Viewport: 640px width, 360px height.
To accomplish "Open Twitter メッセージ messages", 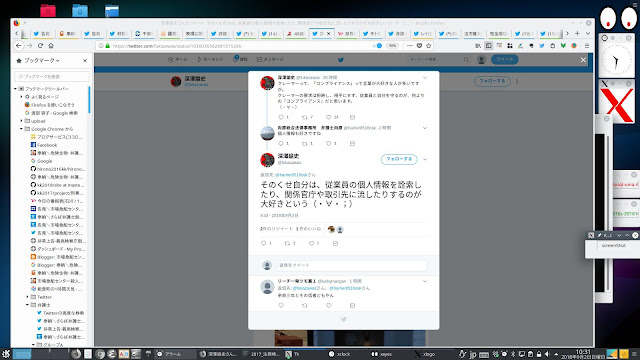I will point(270,60).
